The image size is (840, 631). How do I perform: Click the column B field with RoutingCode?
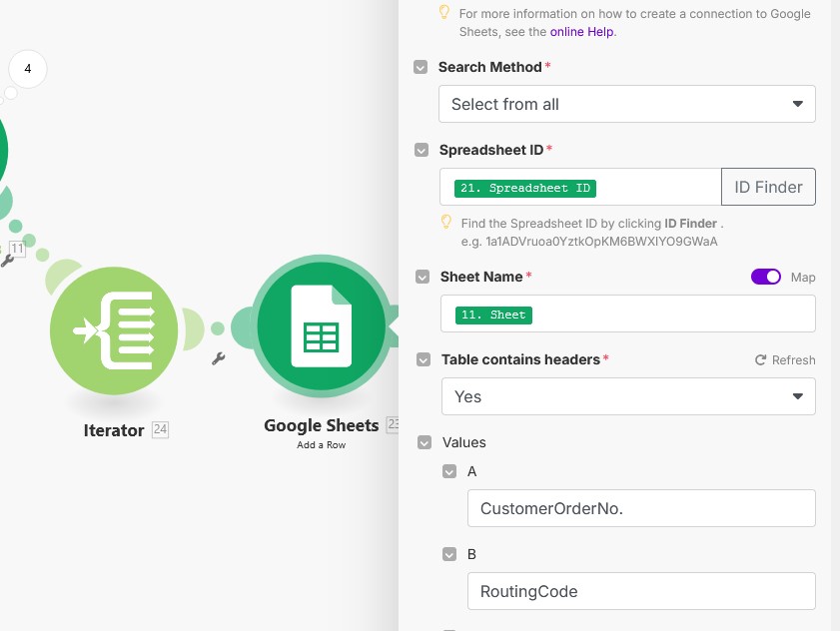(x=641, y=591)
